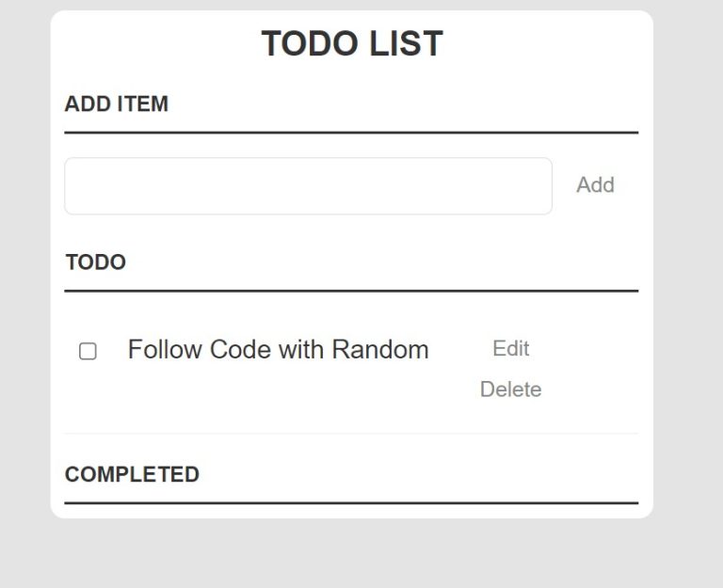Click the divider line under COMPLETED heading
This screenshot has height=588, width=723.
point(351,503)
